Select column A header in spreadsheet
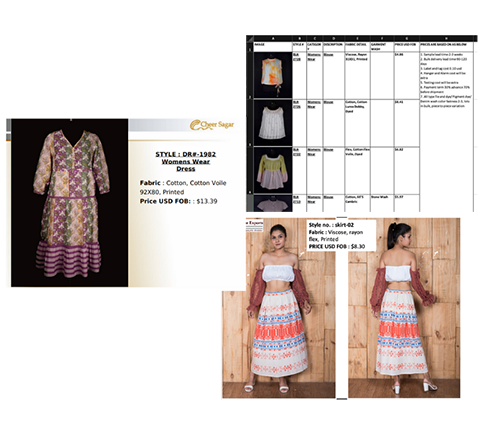The height and width of the screenshot is (427, 500). click(x=273, y=39)
